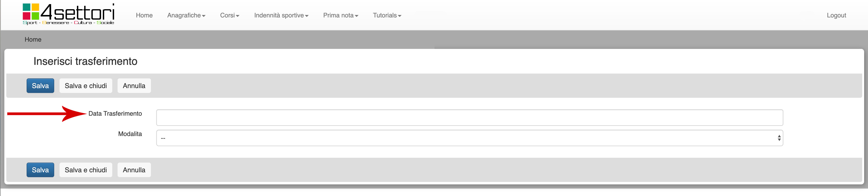Click the Inserisci trasferimento heading
The width and height of the screenshot is (868, 196).
click(85, 61)
